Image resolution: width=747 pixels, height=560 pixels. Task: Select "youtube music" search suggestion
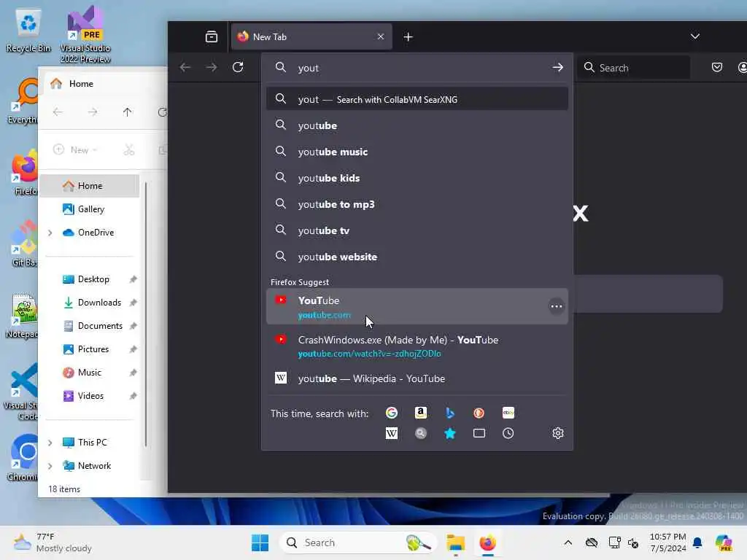(417, 152)
